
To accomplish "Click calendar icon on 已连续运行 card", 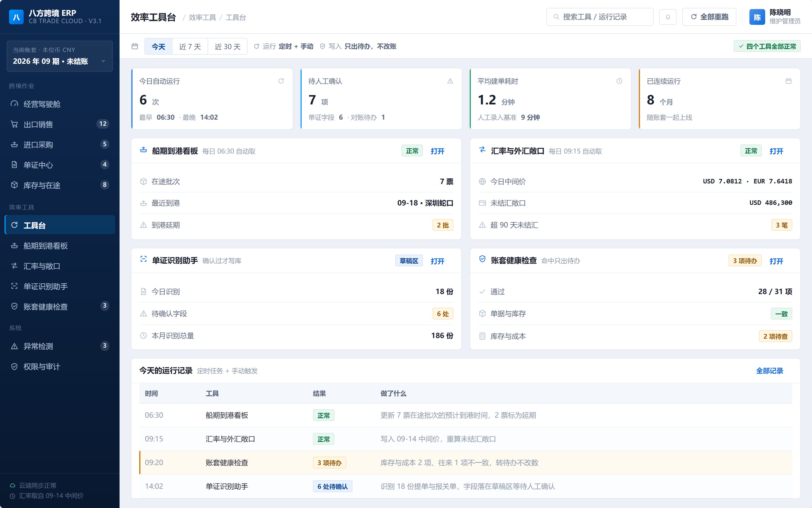I will (789, 81).
